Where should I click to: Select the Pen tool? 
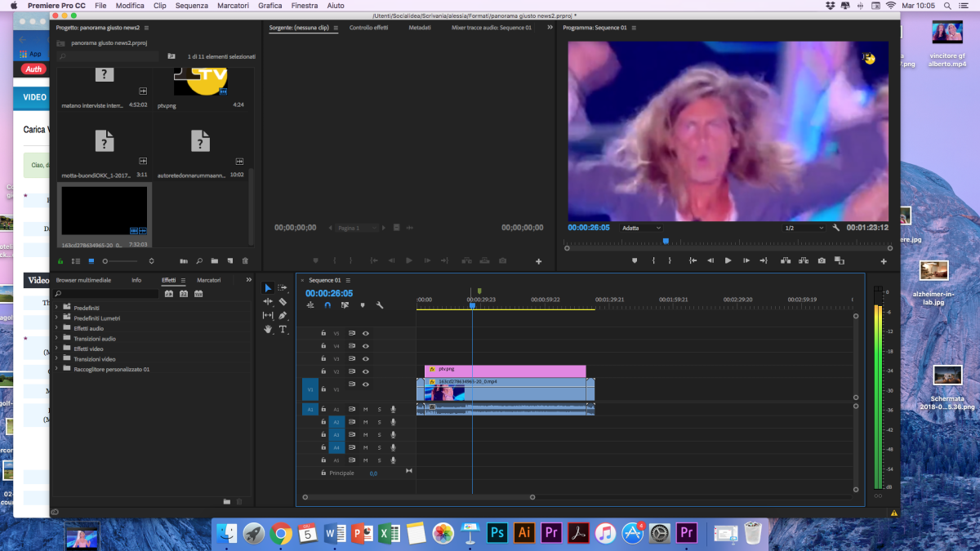tap(283, 315)
